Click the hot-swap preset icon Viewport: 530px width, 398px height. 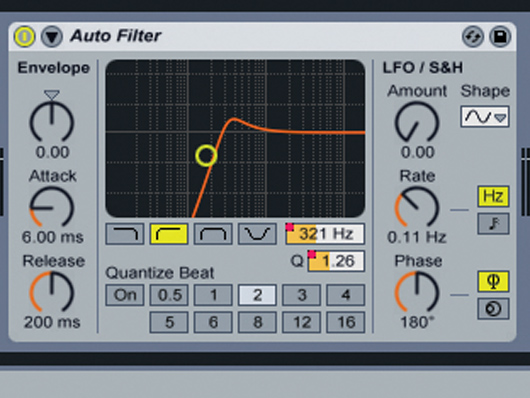click(x=473, y=37)
